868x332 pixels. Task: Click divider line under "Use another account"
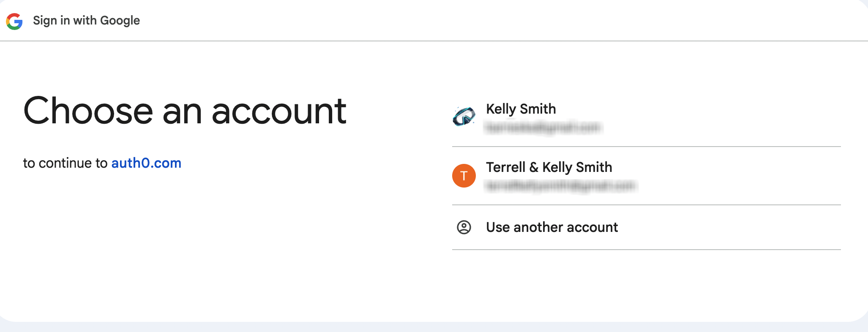[646, 250]
